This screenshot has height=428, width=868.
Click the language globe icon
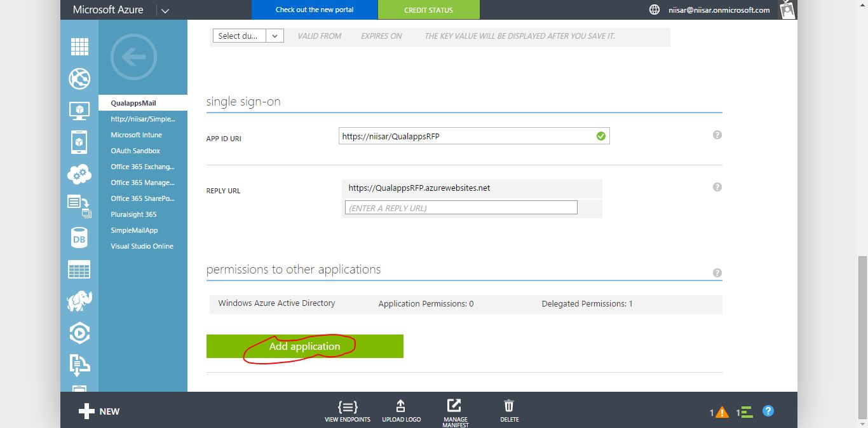tap(654, 10)
